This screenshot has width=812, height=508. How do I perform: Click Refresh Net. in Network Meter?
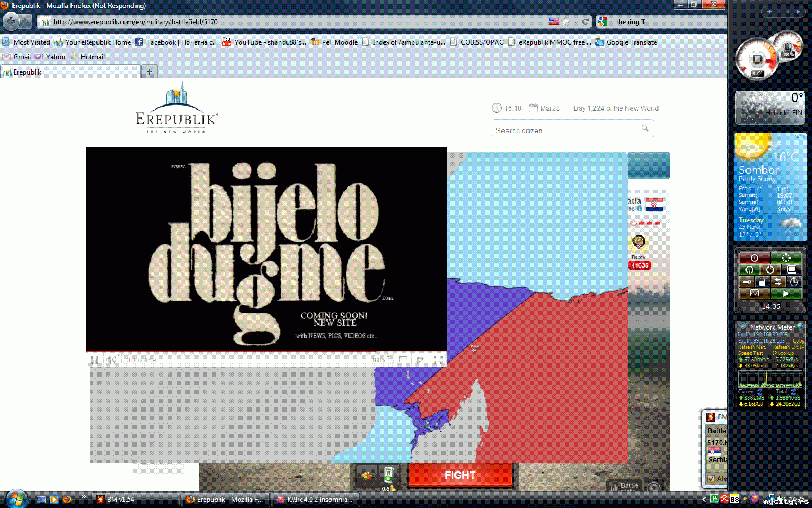pos(752,347)
